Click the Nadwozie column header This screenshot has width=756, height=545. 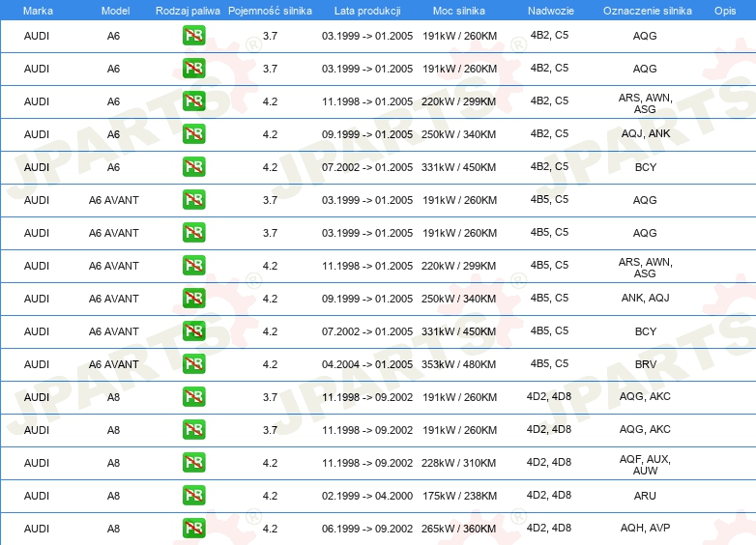tap(551, 11)
